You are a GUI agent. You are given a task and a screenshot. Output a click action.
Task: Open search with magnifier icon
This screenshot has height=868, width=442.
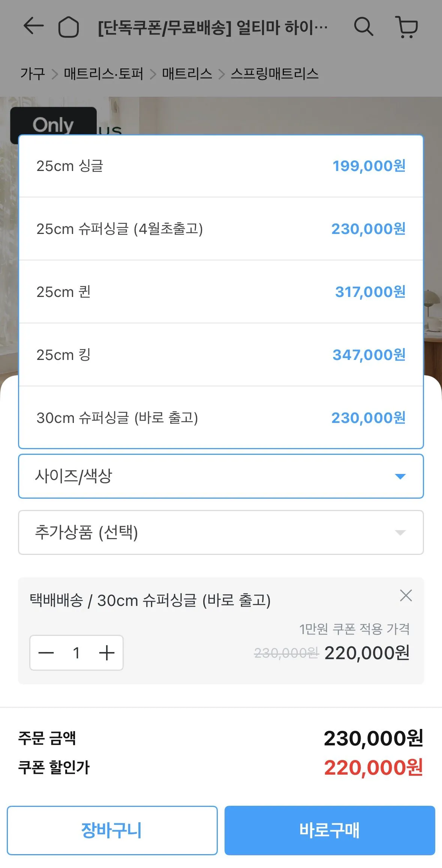tap(363, 27)
